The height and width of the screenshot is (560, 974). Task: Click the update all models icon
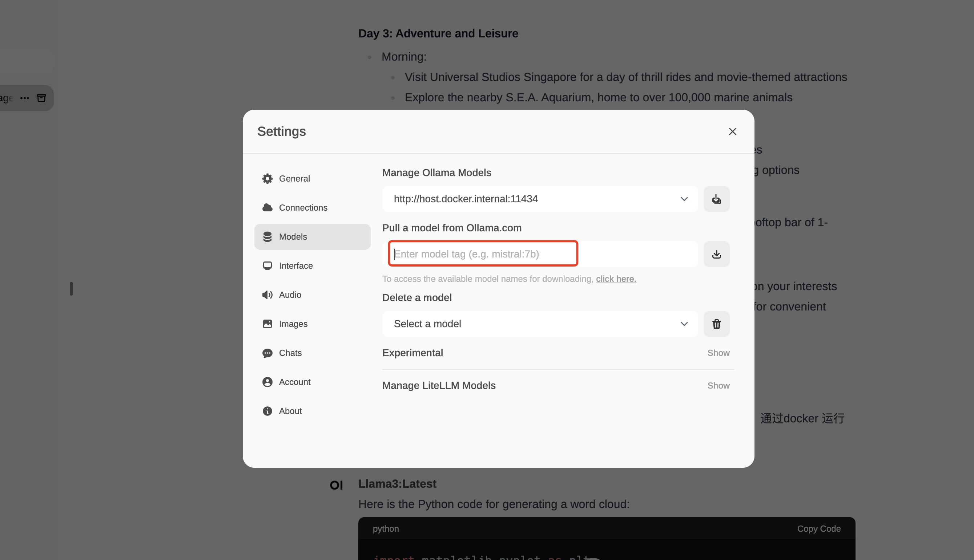[x=716, y=199]
